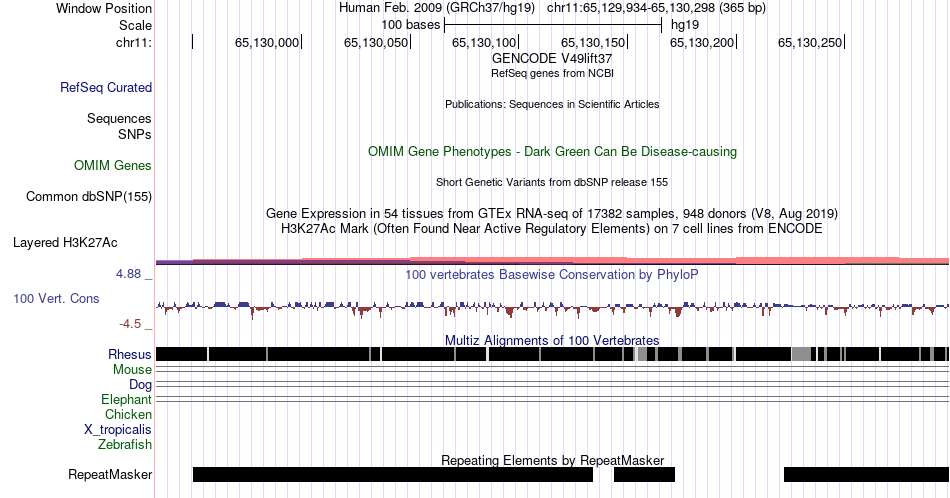Select the Dog alignment label
Screen dimensions: 950x498
[140, 385]
